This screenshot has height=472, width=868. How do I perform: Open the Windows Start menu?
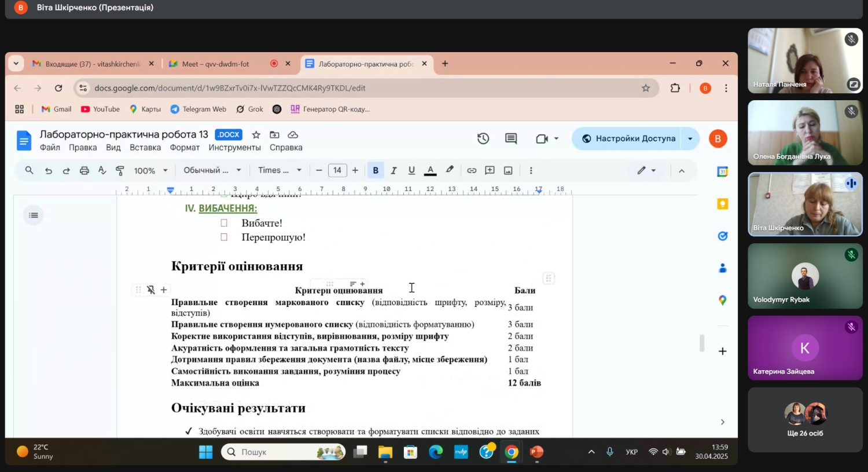[x=205, y=452]
